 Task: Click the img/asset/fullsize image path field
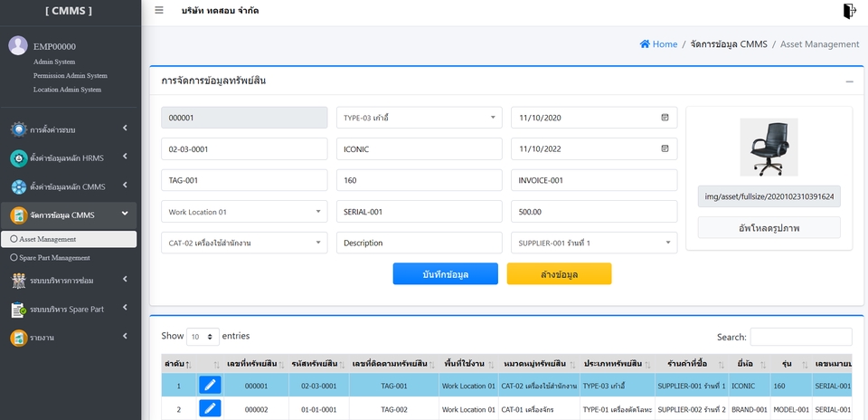pyautogui.click(x=769, y=196)
